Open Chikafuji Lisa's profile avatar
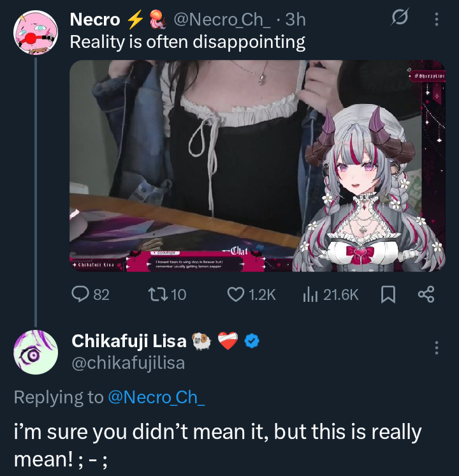Screen dimensions: 459x476 pyautogui.click(x=36, y=352)
